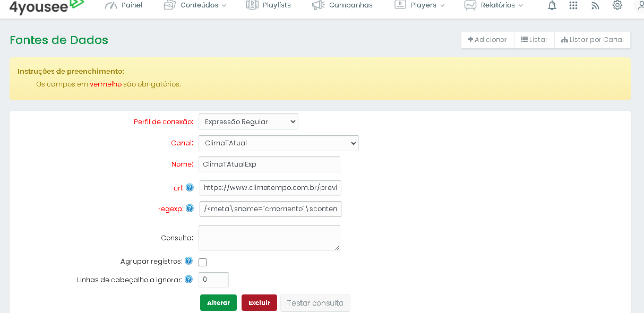Click the Relatórios chart icon

point(470,5)
